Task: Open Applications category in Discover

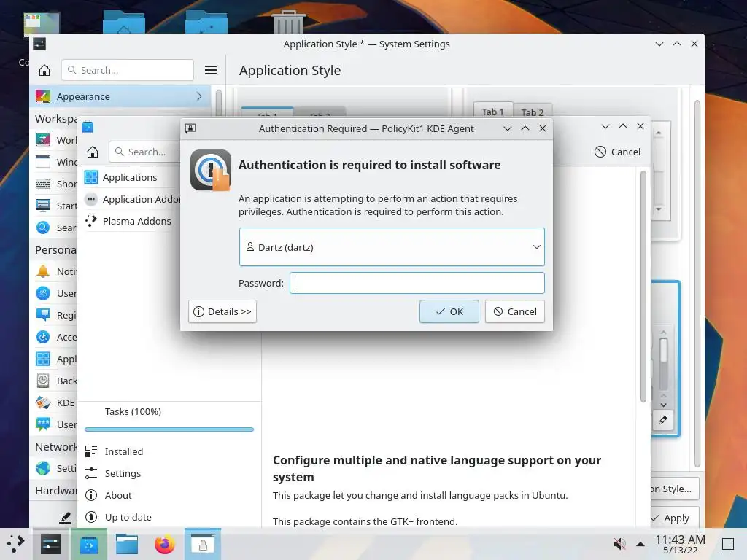Action: (x=130, y=178)
